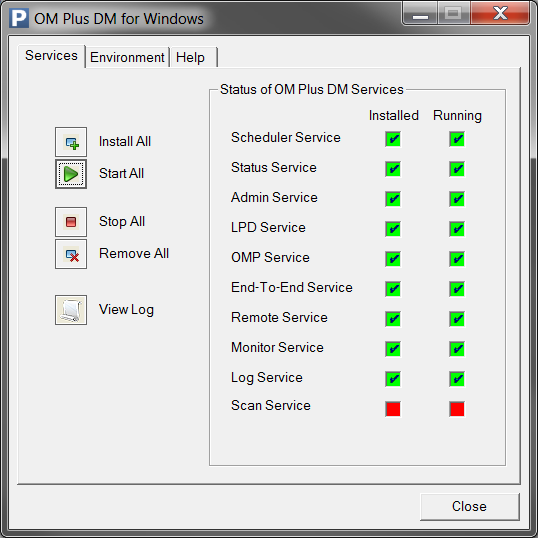Click the Admin Service label
Viewport: 538px width, 538px height.
pos(274,198)
